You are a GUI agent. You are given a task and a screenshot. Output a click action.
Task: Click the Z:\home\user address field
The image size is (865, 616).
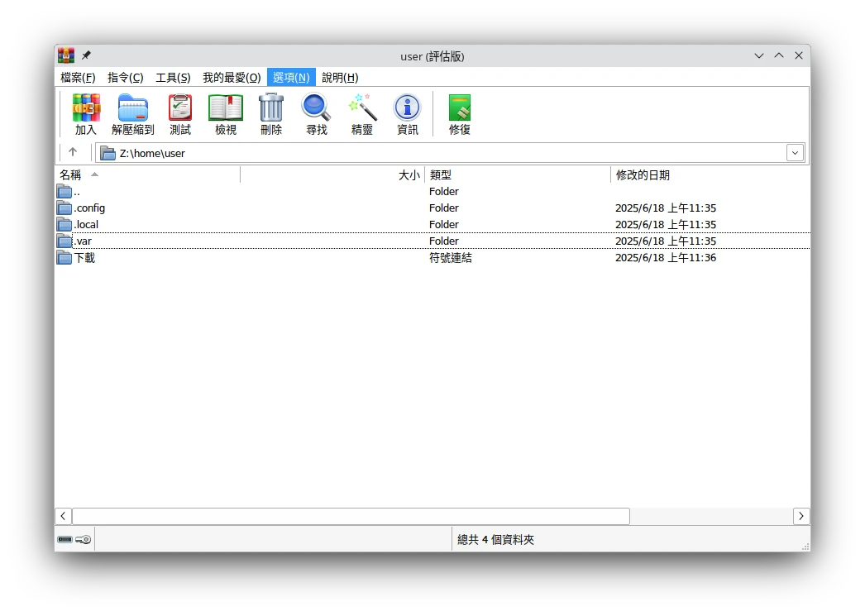tap(447, 153)
